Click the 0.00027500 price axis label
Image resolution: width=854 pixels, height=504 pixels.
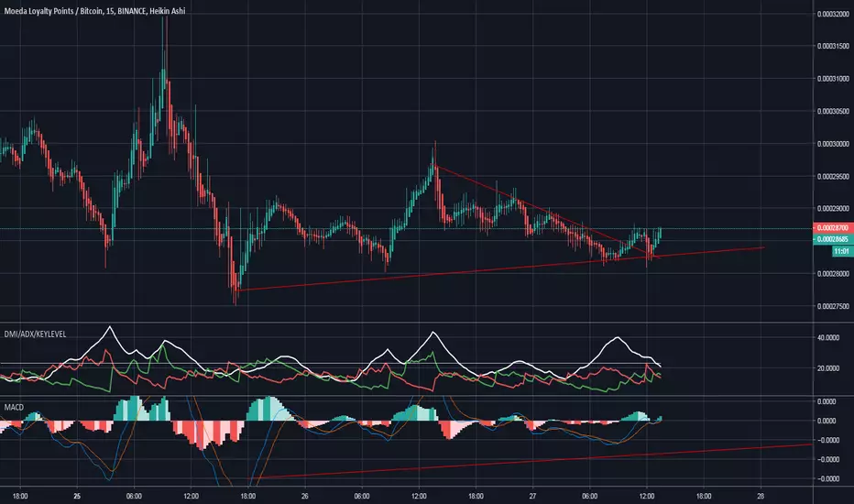[x=833, y=306]
